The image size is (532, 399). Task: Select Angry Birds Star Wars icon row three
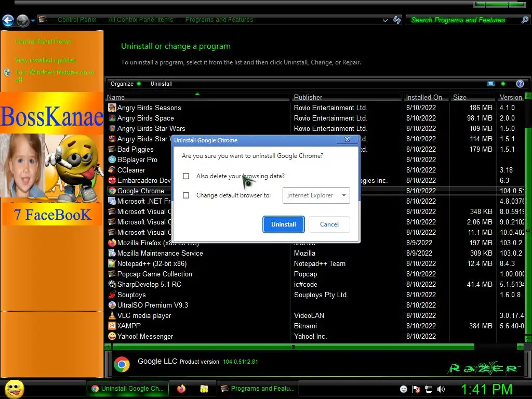coord(112,129)
